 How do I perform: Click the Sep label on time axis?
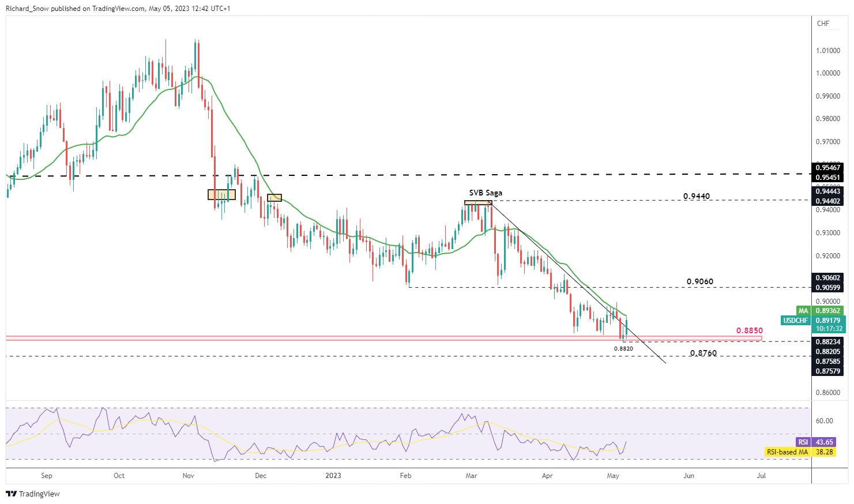[x=47, y=476]
